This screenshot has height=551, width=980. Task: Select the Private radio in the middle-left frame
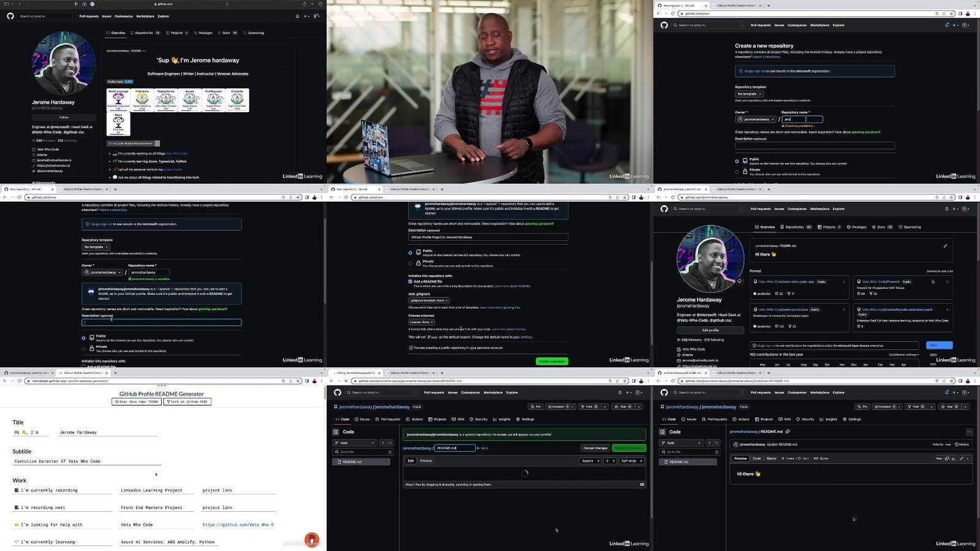pyautogui.click(x=84, y=349)
